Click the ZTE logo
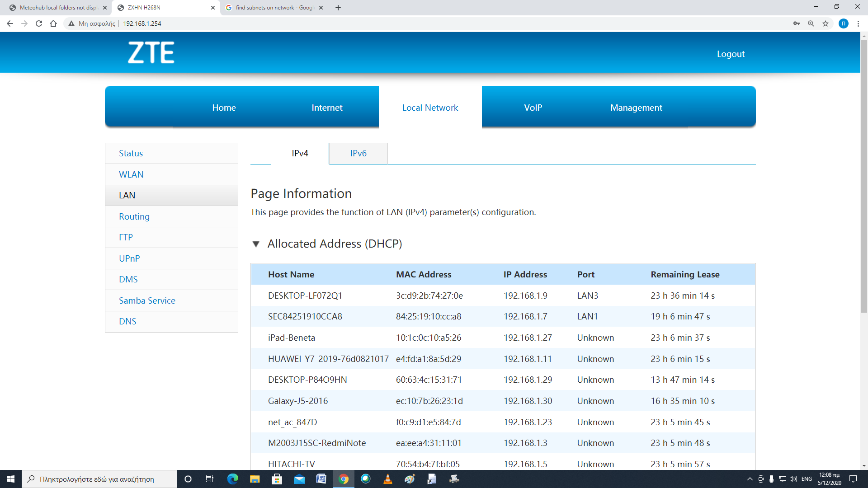This screenshot has width=868, height=488. pos(151,52)
